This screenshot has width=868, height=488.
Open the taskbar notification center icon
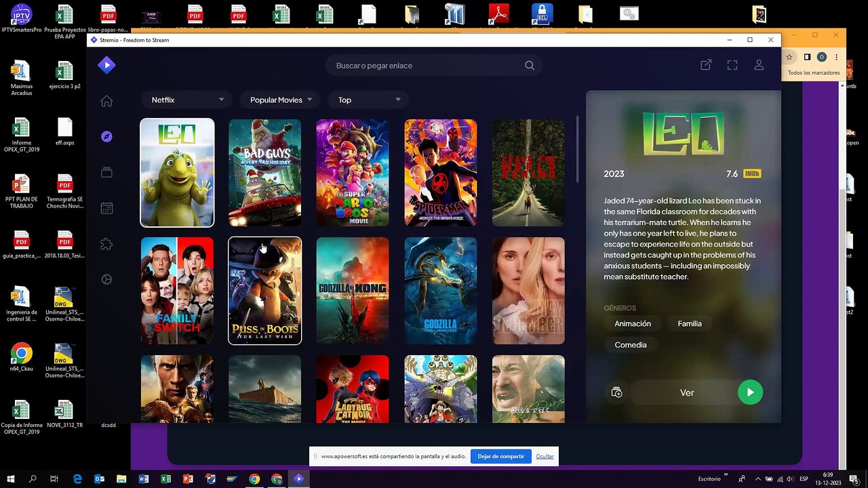tap(854, 479)
